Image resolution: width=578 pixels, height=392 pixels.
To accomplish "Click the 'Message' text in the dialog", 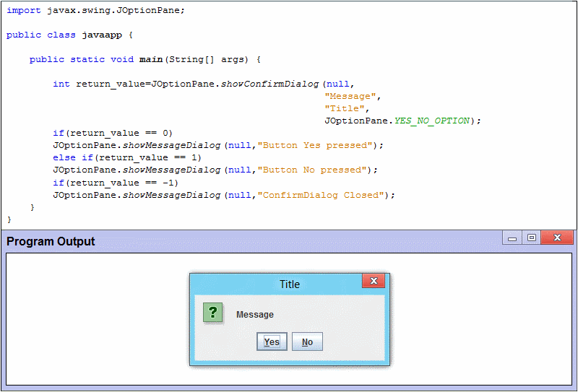I will point(255,315).
